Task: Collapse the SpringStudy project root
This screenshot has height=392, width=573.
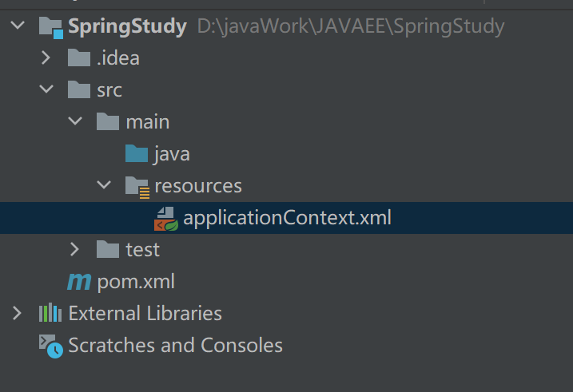Action: coord(18,26)
